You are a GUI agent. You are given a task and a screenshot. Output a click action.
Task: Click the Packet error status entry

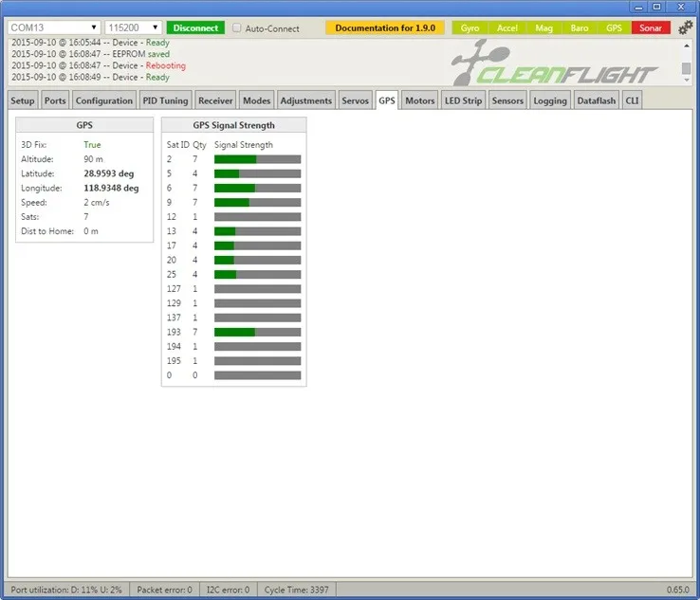tap(164, 590)
